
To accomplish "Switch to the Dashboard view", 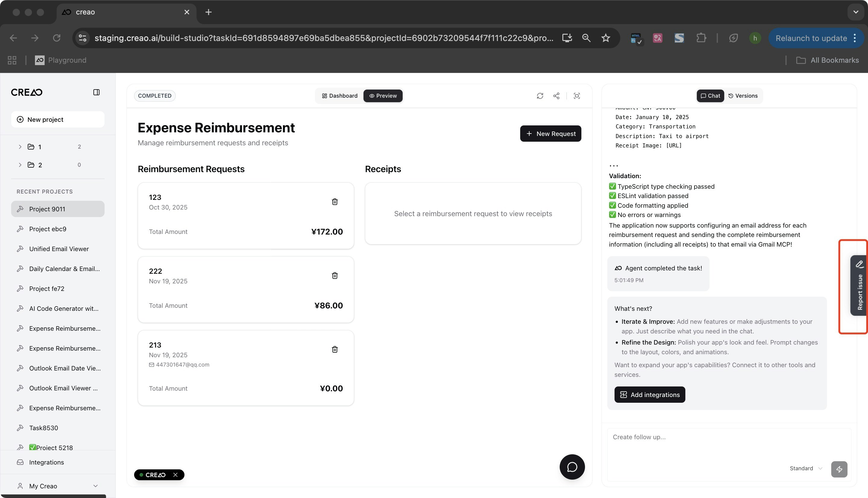I will click(x=339, y=96).
